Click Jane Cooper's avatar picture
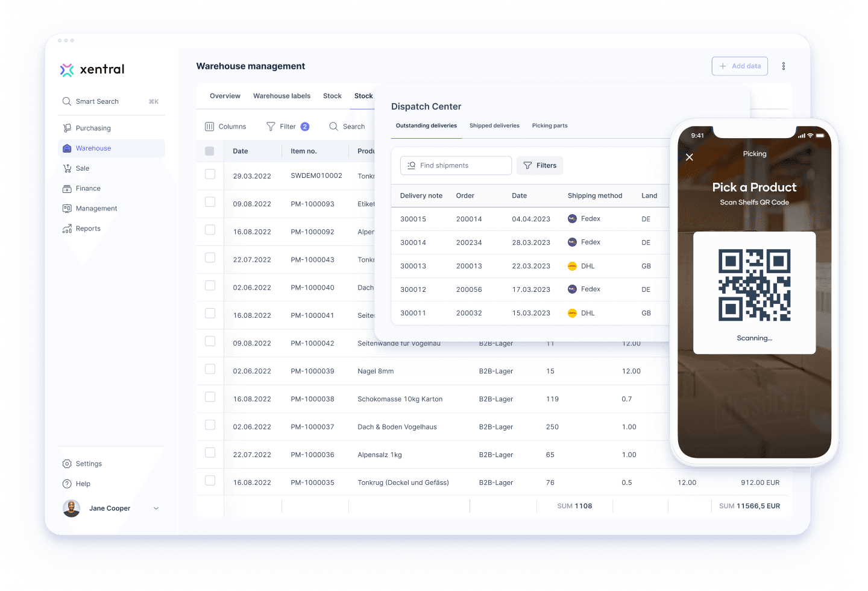The image size is (868, 591). point(72,508)
